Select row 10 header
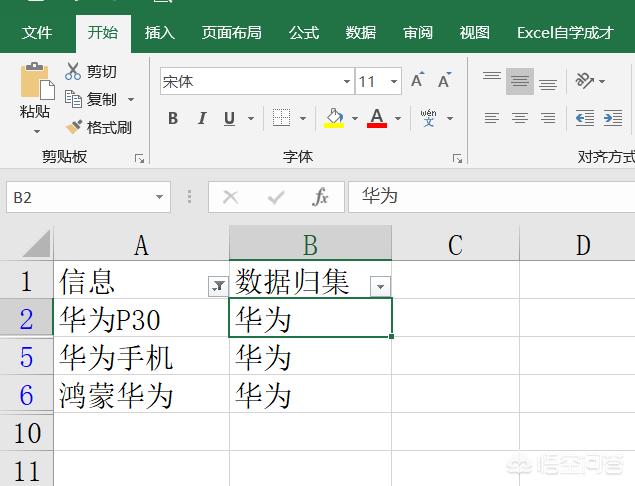This screenshot has width=635, height=486. 26,433
